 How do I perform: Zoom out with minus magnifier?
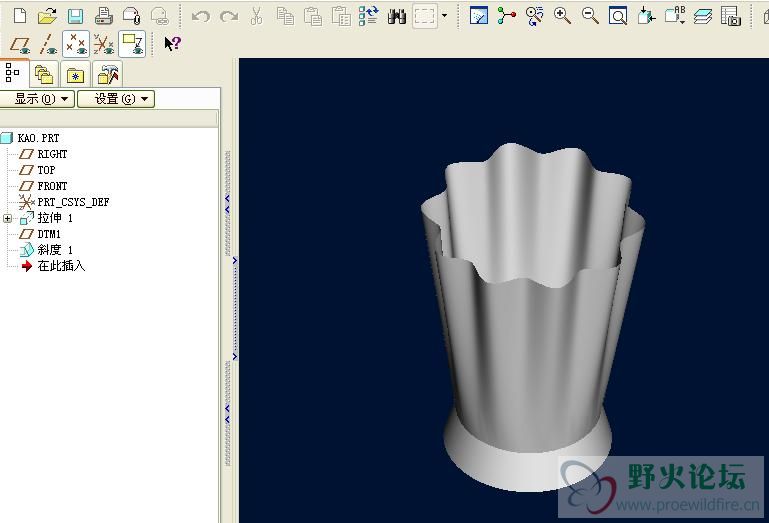pos(590,16)
